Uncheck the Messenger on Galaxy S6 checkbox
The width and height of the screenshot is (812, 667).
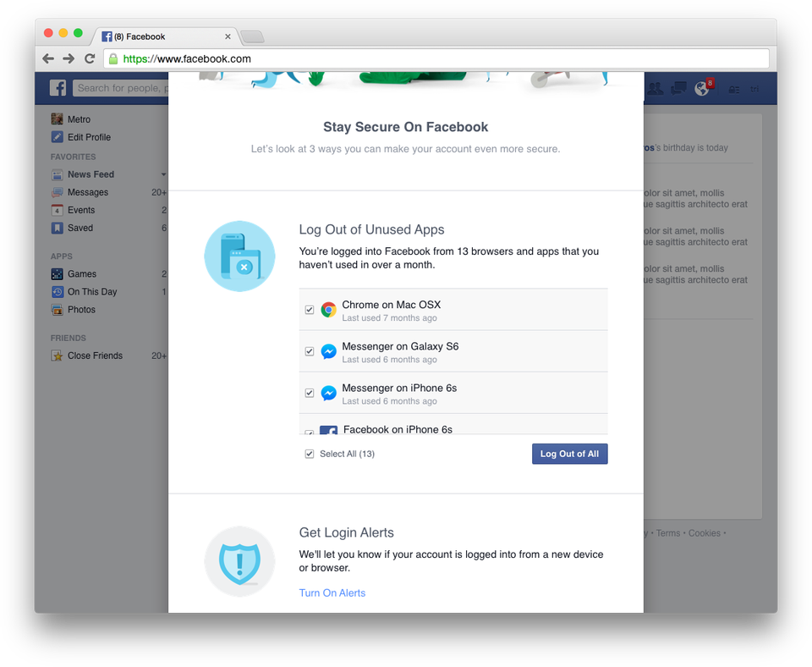pos(310,351)
